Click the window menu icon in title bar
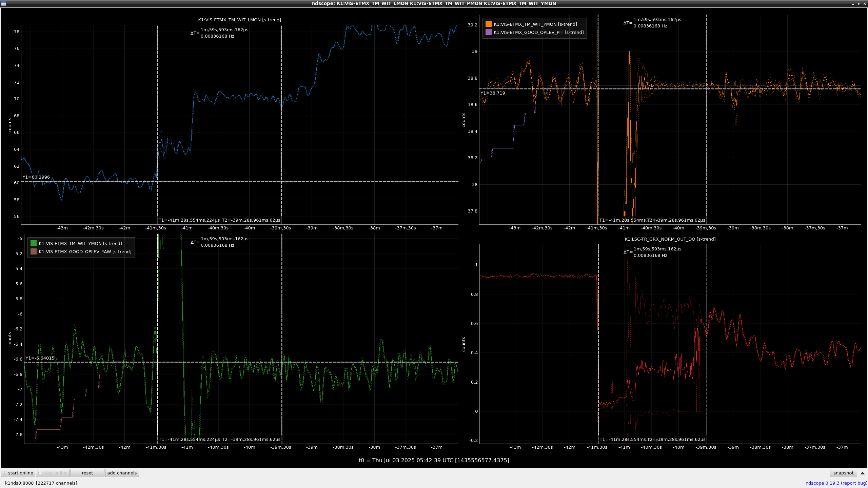 pos(4,3)
